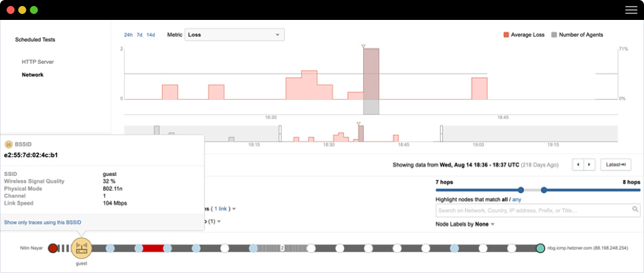
Task: Click the red source agent node
Action: (53, 248)
